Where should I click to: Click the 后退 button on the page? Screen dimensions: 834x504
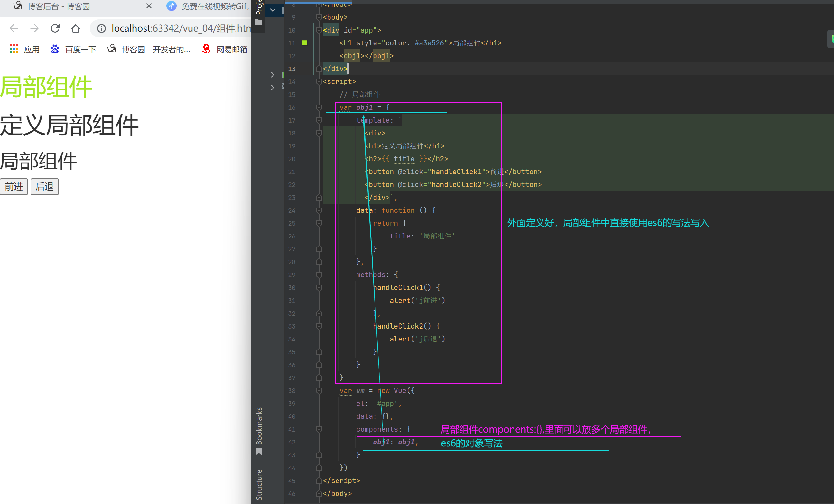pyautogui.click(x=45, y=186)
